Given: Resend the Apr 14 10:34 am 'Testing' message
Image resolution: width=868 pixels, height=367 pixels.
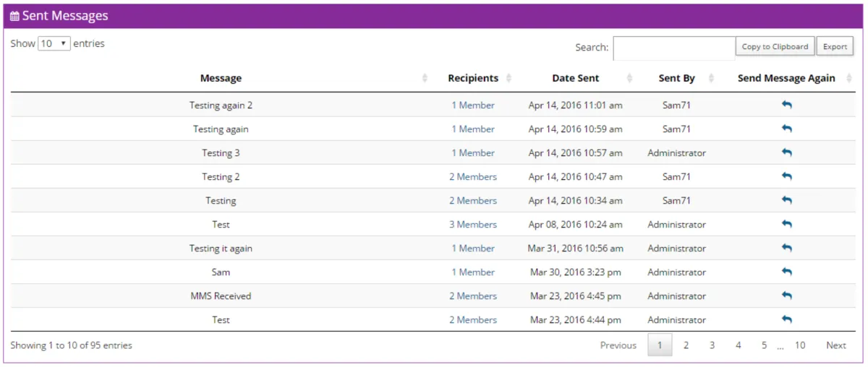Looking at the screenshot, I should (x=786, y=200).
